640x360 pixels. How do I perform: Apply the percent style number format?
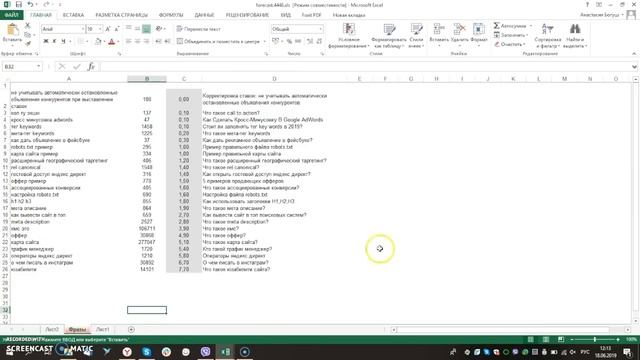tap(289, 41)
